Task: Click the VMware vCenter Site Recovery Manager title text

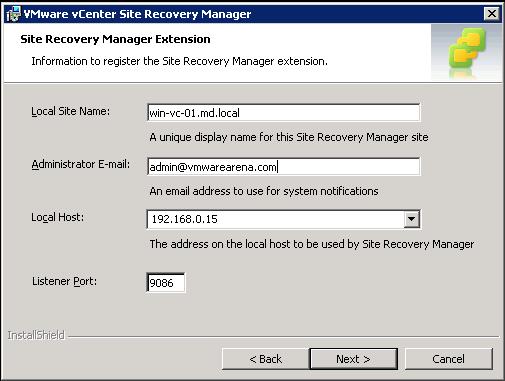Action: [137, 14]
